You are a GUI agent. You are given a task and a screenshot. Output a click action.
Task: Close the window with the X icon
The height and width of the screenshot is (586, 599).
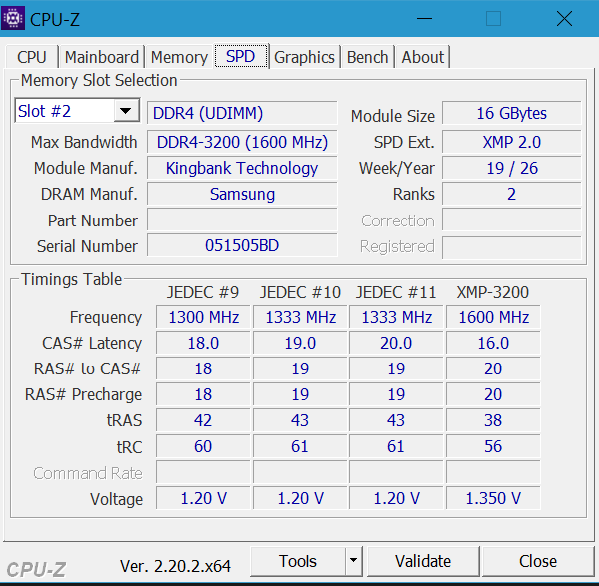coord(564,18)
